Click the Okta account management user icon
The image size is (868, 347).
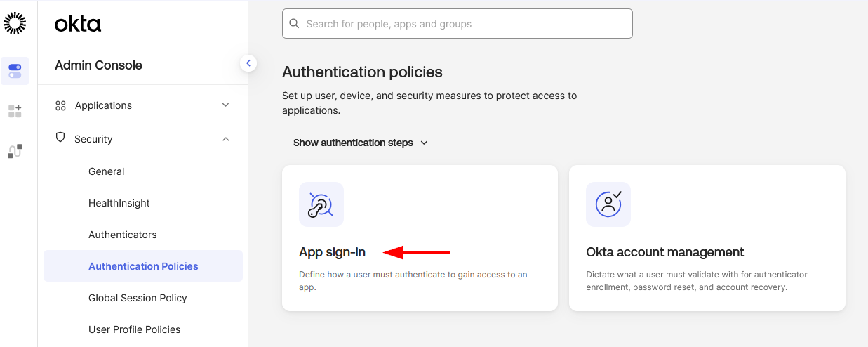(608, 204)
